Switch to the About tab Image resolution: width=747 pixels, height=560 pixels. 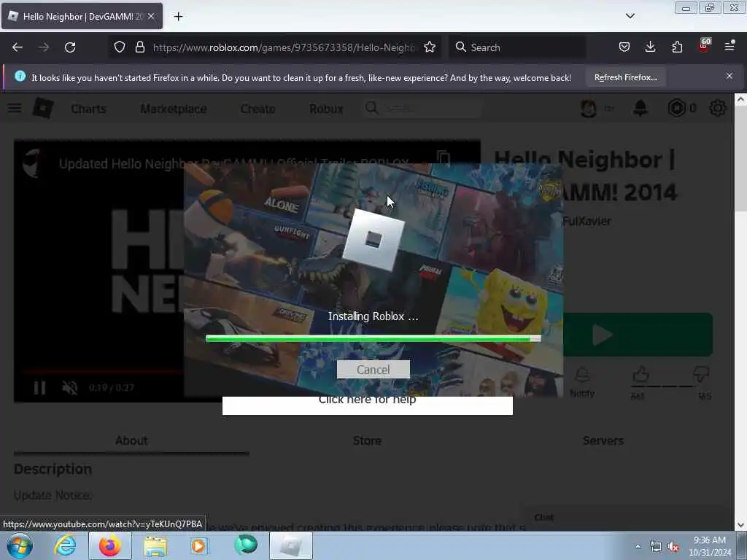tap(131, 440)
